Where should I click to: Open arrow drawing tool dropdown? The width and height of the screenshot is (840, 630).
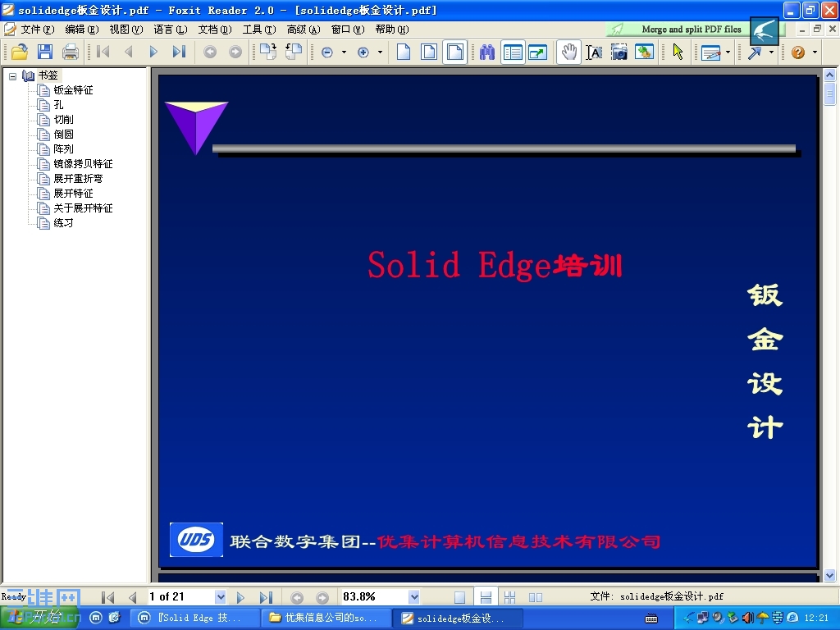(771, 52)
